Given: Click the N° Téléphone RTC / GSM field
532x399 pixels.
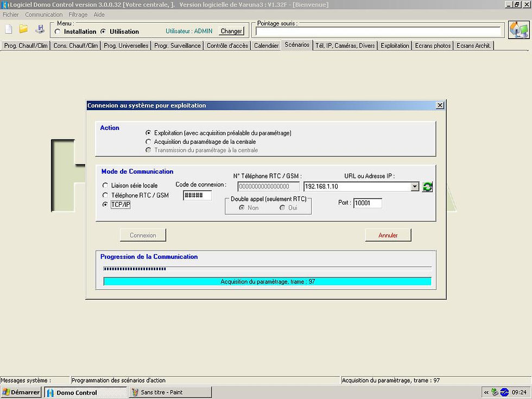Looking at the screenshot, I should [x=268, y=186].
